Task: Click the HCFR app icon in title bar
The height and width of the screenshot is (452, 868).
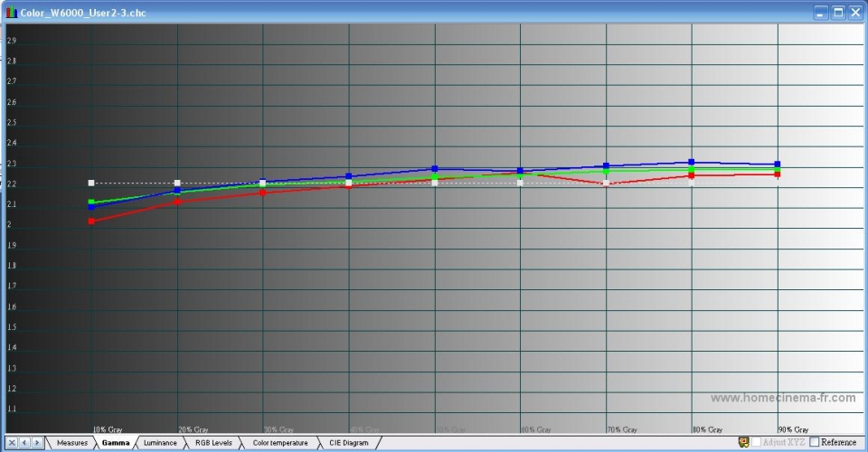Action: 12,12
